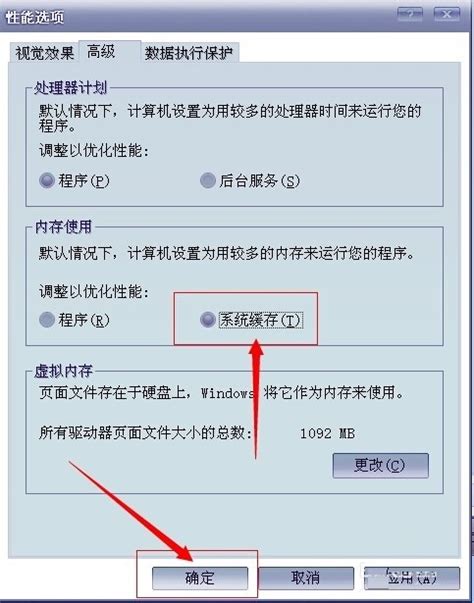Click the 性能选项 title bar text

(35, 17)
